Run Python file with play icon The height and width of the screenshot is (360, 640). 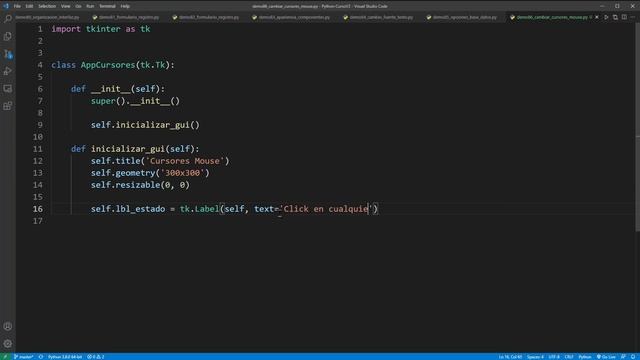pyautogui.click(x=606, y=17)
